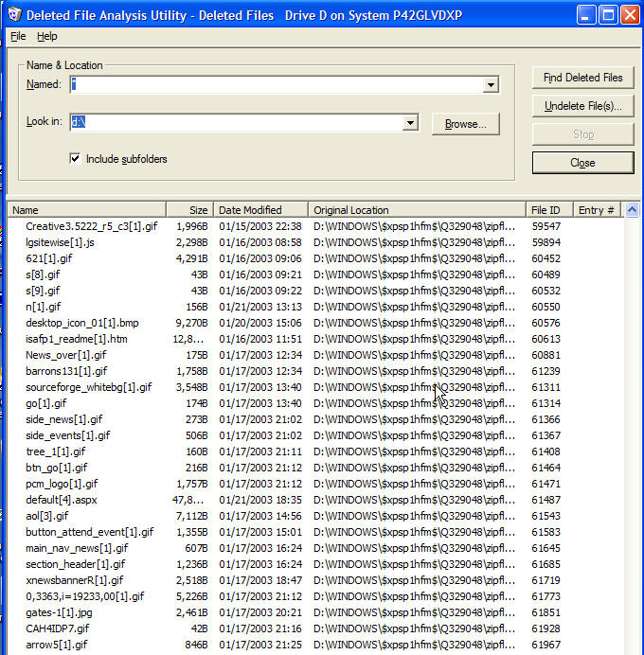644x655 pixels.
Task: Select file main_nav_news[1].gif
Action: click(77, 548)
